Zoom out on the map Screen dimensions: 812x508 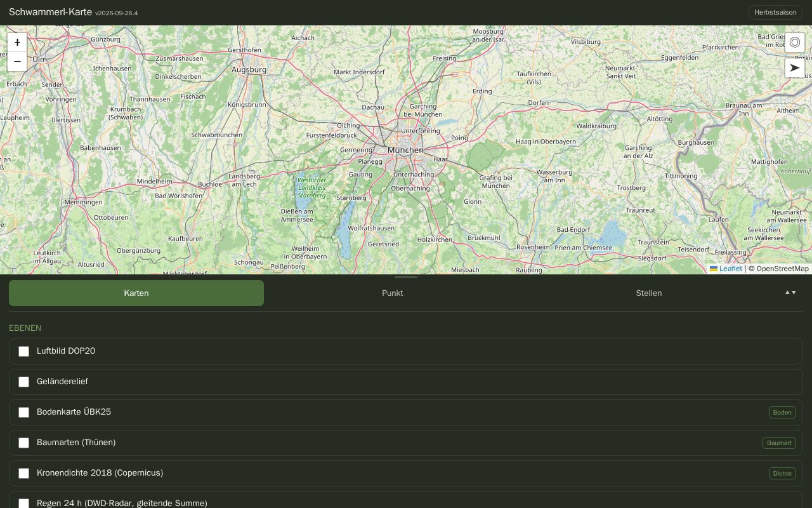(17, 62)
